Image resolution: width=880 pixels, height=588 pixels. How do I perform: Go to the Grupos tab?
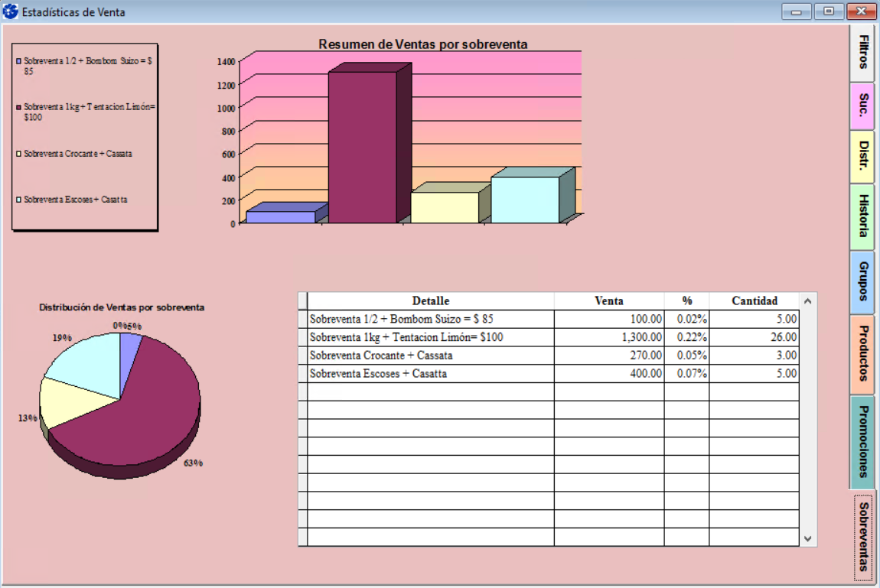click(862, 281)
